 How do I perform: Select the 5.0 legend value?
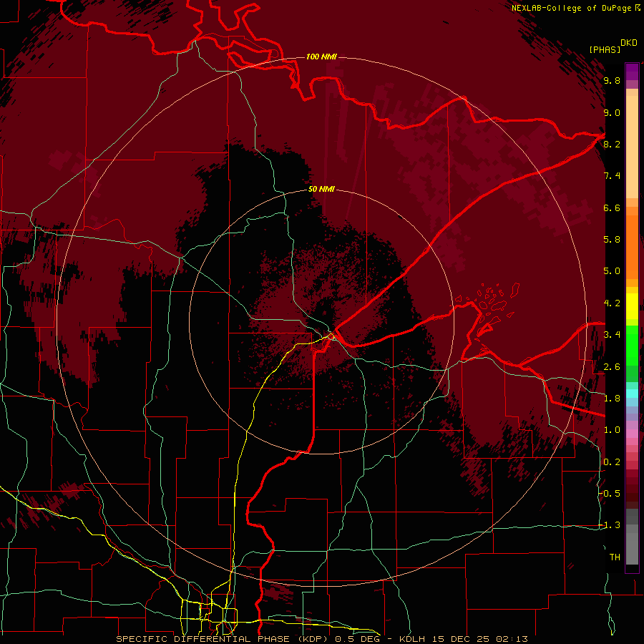pyautogui.click(x=612, y=271)
